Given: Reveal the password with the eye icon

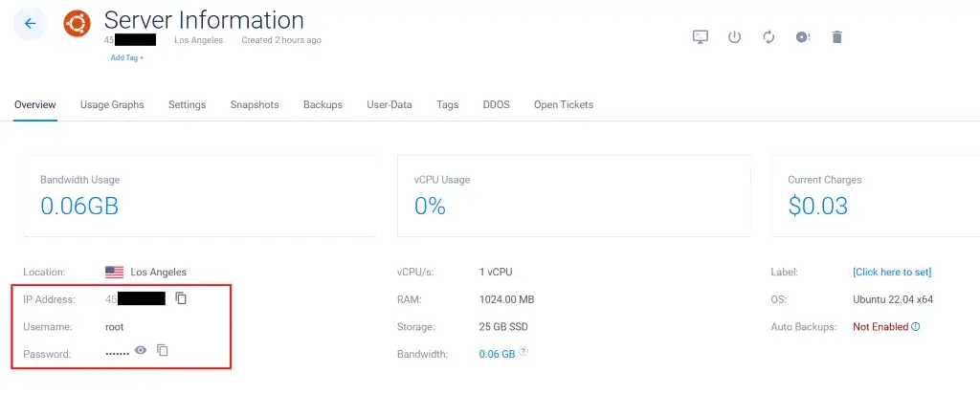Looking at the screenshot, I should 141,350.
